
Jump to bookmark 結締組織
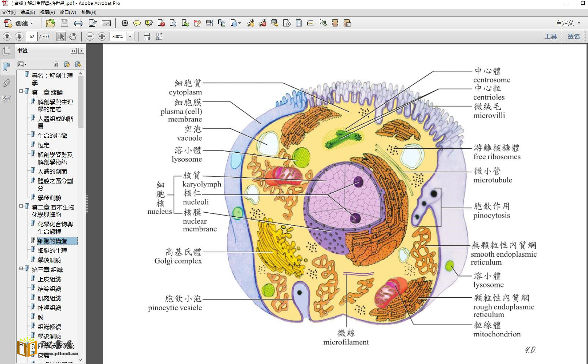[49, 289]
